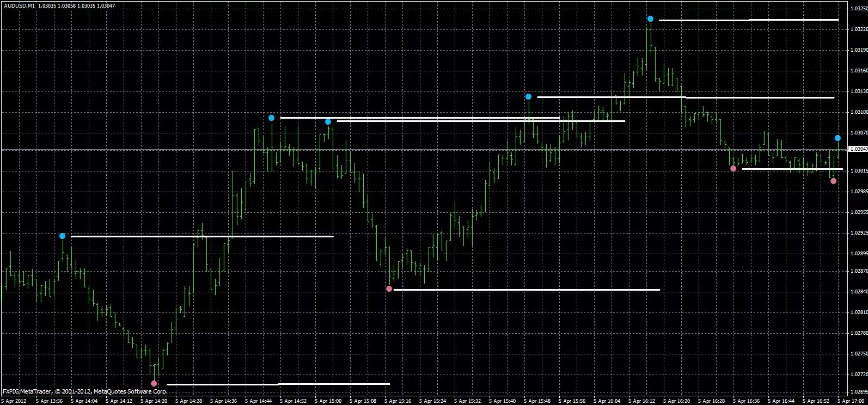This screenshot has height=405, width=868.
Task: Select the white horizontal line at the 1.02925 level
Action: (202, 236)
